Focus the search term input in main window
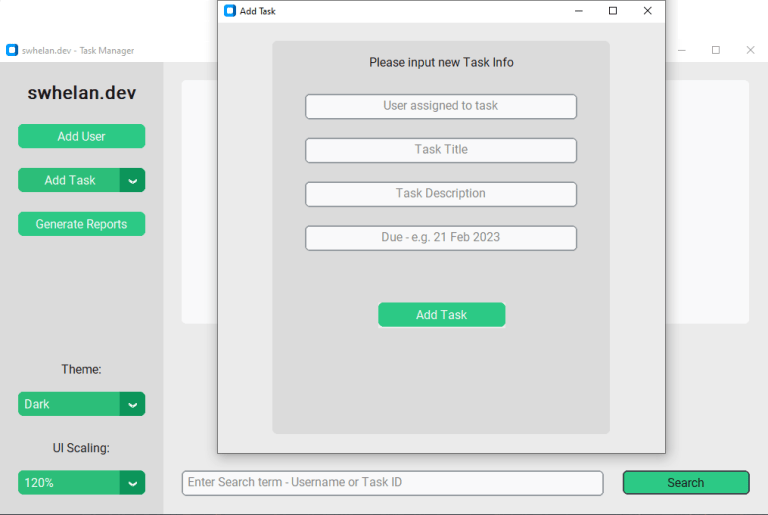The width and height of the screenshot is (768, 515). point(392,483)
